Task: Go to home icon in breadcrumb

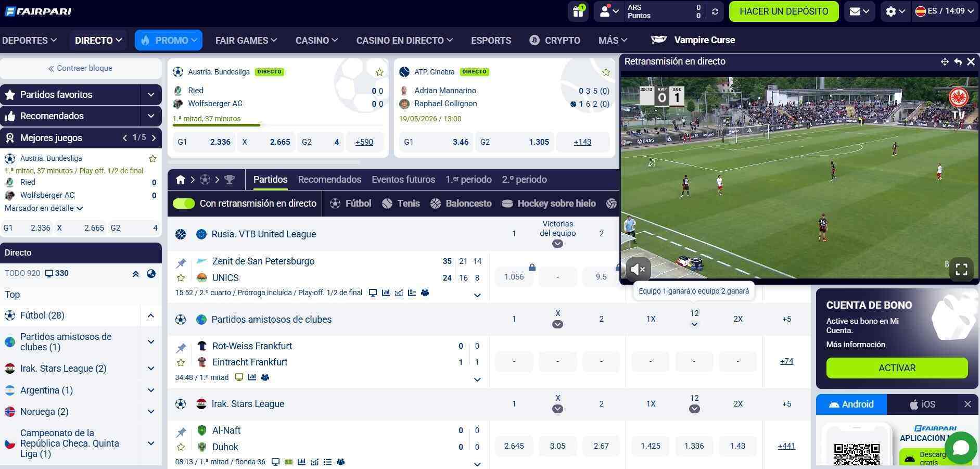Action: [181, 180]
